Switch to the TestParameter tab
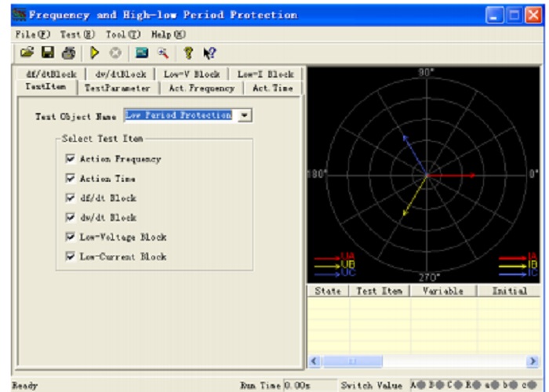549x392 pixels. point(118,88)
